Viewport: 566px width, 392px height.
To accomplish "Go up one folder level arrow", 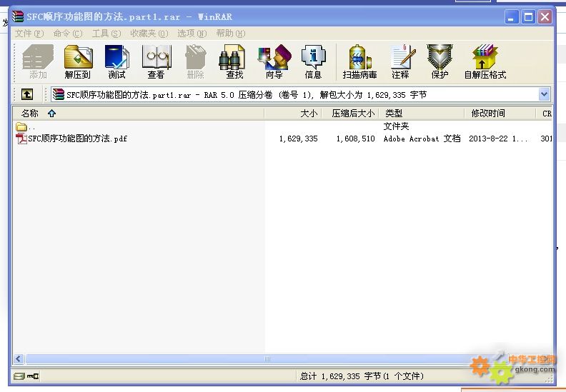I will coord(27,94).
